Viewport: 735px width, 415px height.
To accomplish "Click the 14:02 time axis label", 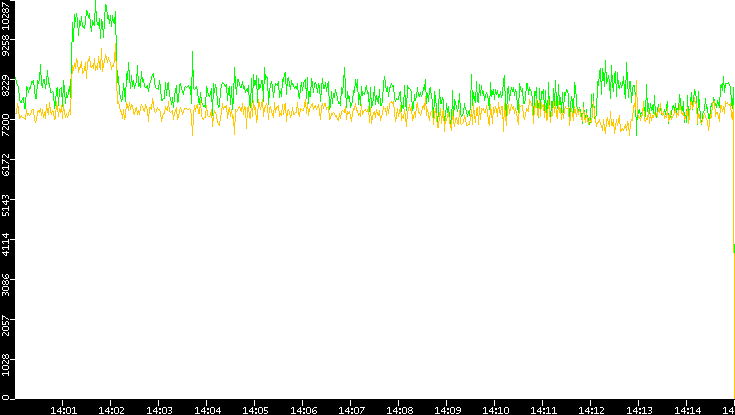I will (111, 410).
